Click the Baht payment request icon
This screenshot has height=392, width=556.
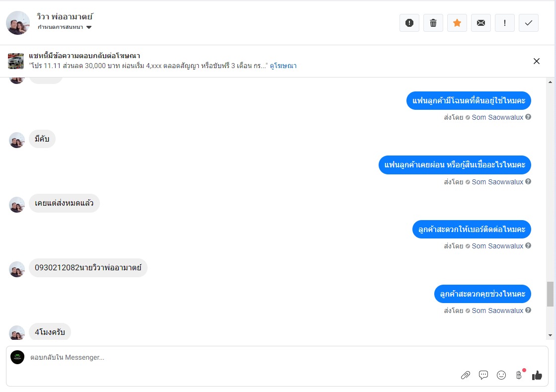(x=519, y=375)
